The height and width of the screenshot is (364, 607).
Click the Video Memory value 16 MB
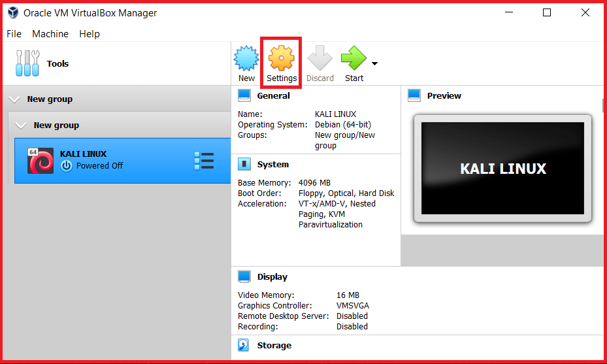coord(348,295)
